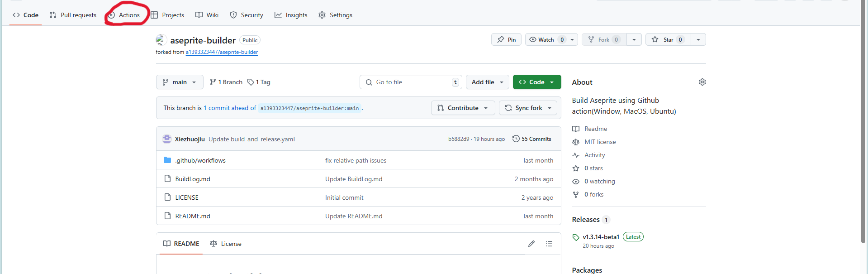Screen dimensions: 868x274
Task: Open the LICENSE file
Action: [187, 197]
